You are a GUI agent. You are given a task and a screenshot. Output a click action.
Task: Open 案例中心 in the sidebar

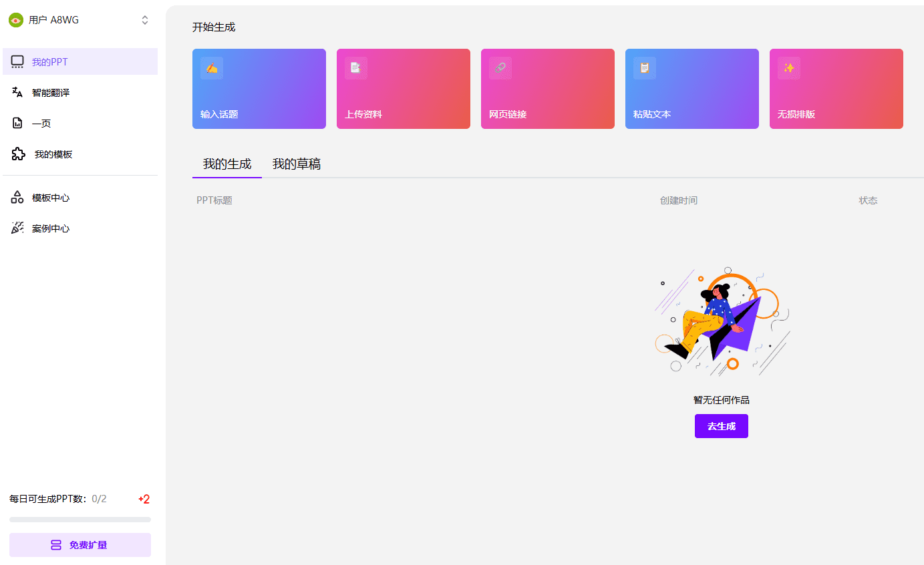(x=80, y=228)
